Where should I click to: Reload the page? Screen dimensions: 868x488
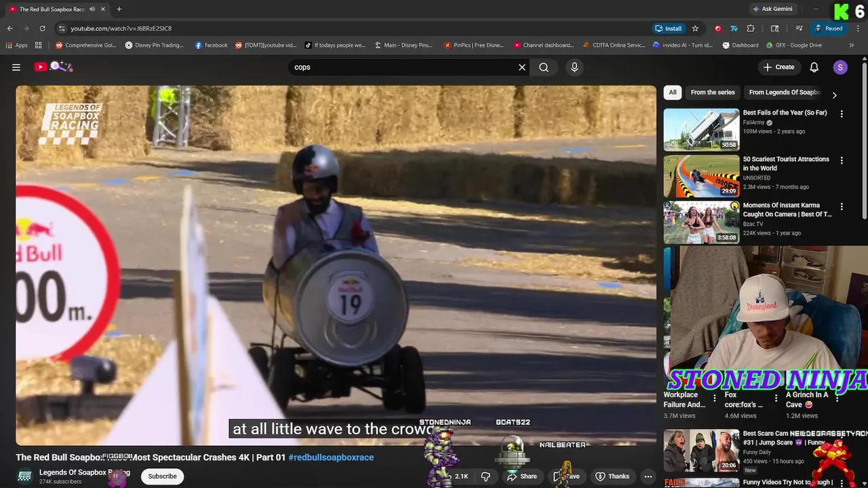(x=42, y=28)
